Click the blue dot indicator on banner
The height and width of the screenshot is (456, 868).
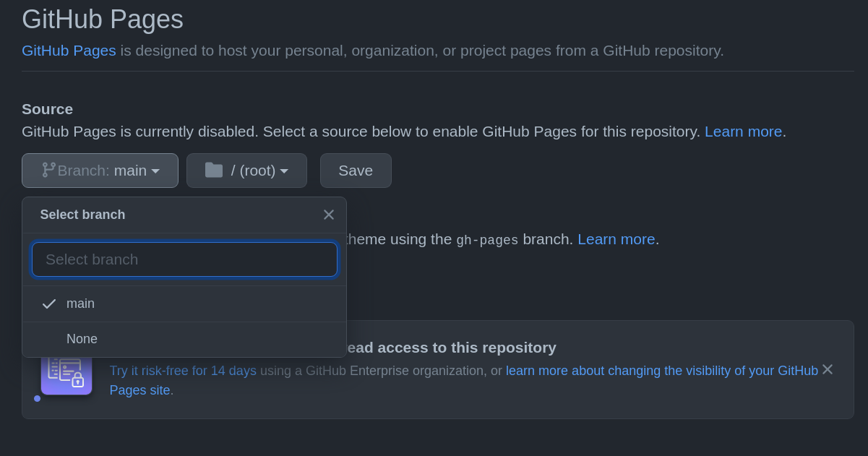[37, 398]
